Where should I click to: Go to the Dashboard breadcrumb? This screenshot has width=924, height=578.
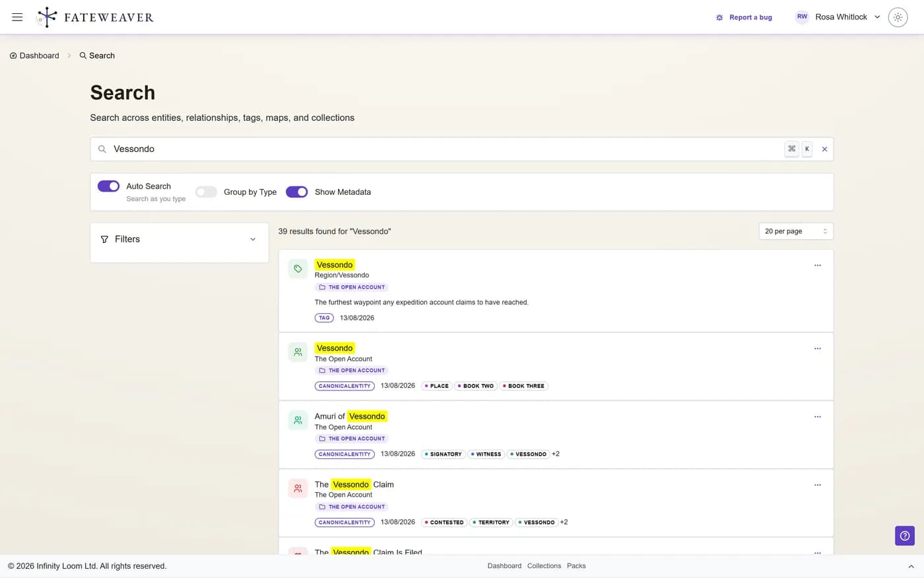point(34,55)
